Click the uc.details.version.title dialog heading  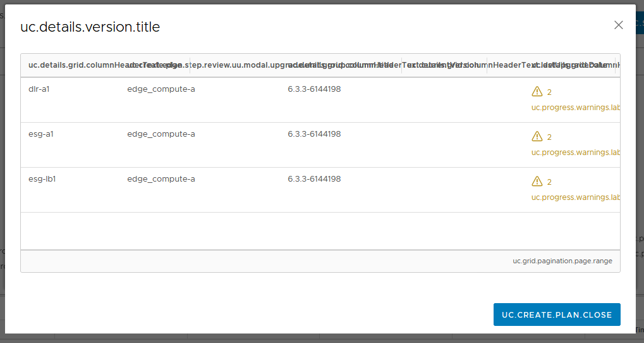pos(90,27)
